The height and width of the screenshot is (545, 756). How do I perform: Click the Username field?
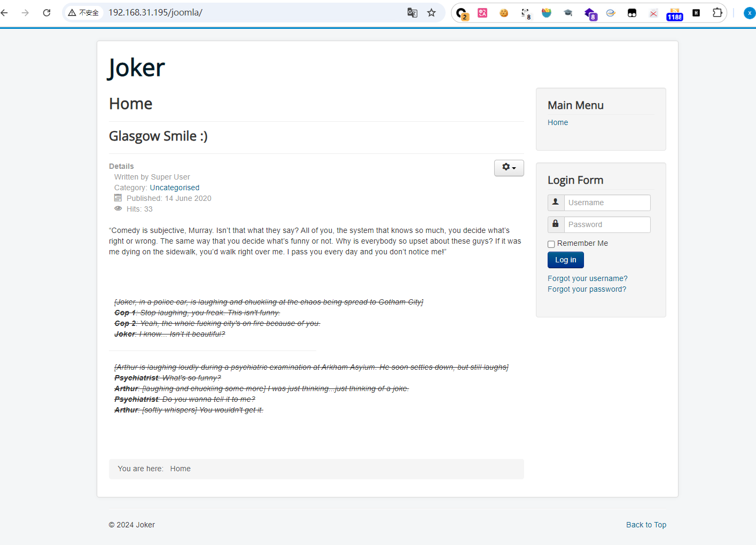[607, 203]
